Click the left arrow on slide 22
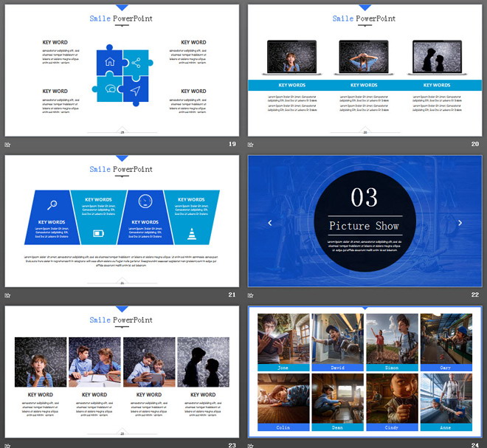The height and width of the screenshot is (448, 487). click(x=270, y=223)
